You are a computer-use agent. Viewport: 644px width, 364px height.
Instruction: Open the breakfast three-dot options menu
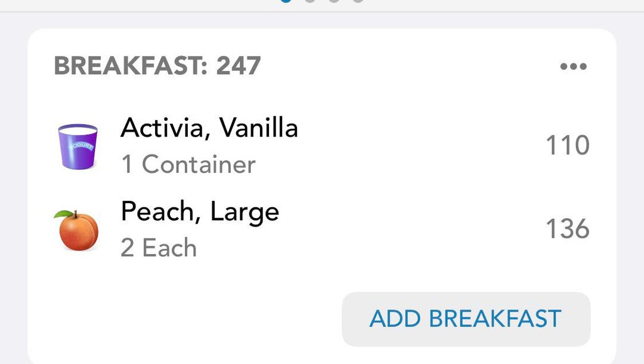pyautogui.click(x=573, y=66)
